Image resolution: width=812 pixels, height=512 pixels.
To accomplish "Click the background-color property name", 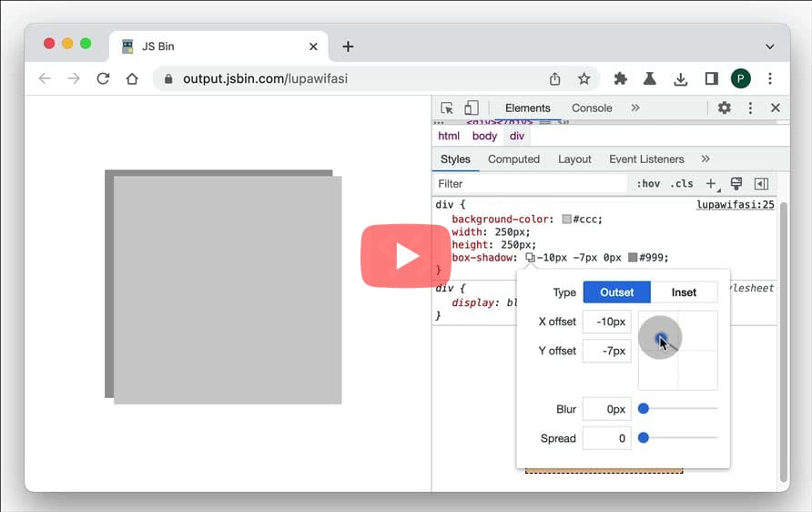I will 501,220.
